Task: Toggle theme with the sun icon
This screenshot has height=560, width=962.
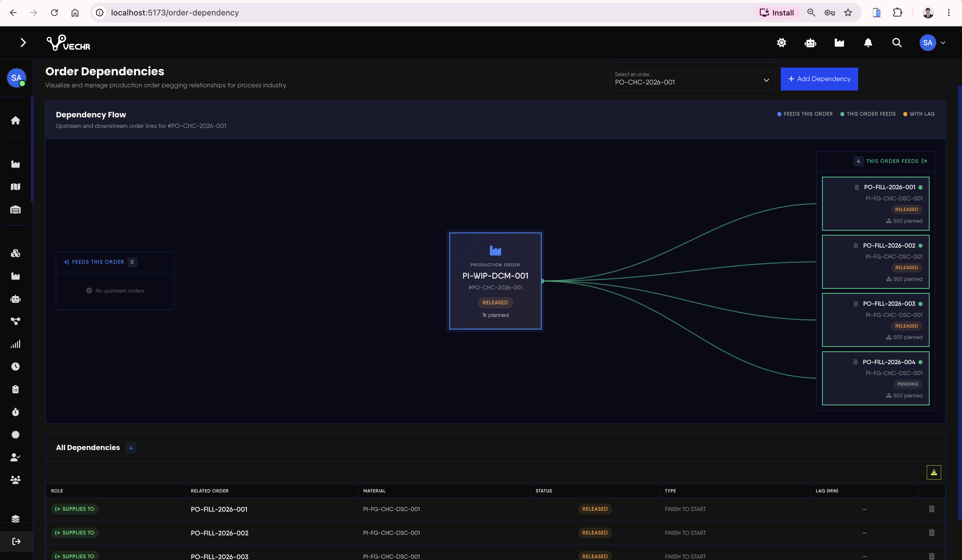Action: (781, 43)
